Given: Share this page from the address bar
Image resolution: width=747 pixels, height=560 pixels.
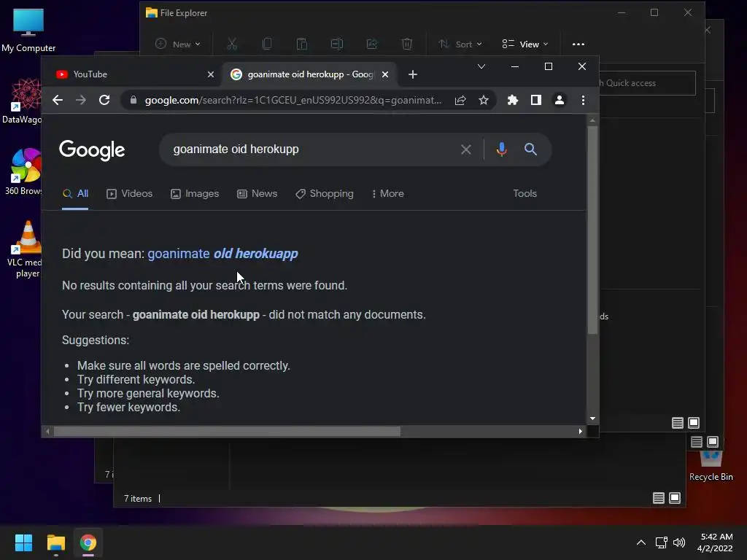Looking at the screenshot, I should tap(460, 100).
